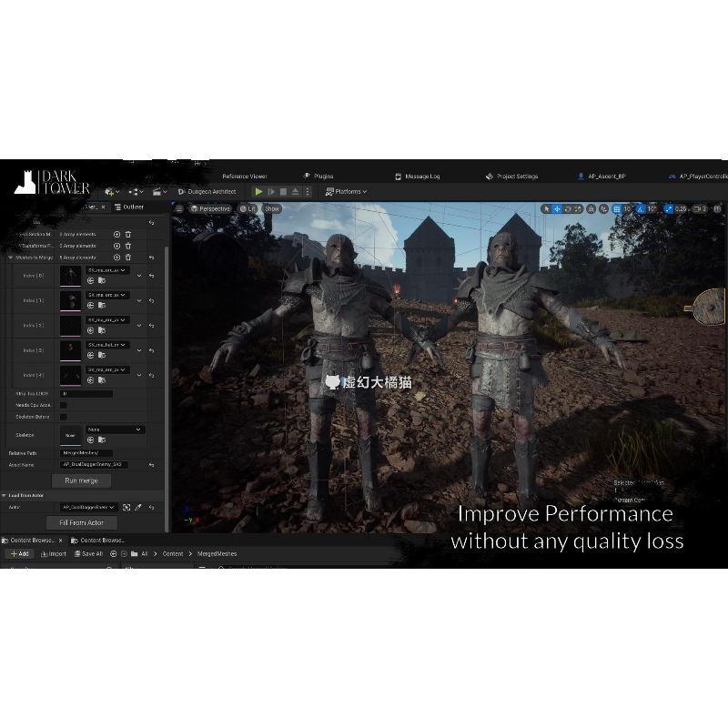Select the Scale gizmo tool
728x728 pixels.
pyautogui.click(x=578, y=209)
